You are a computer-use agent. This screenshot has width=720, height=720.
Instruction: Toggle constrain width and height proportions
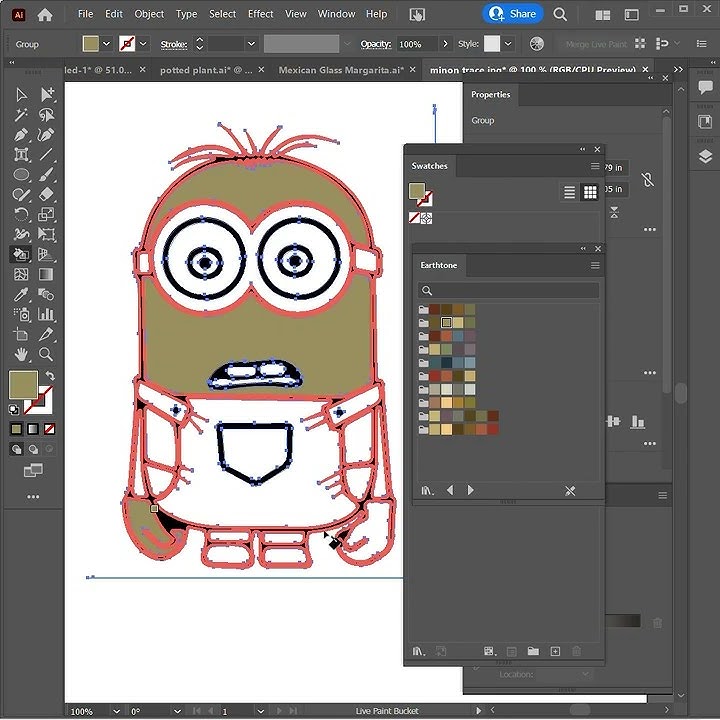click(647, 180)
